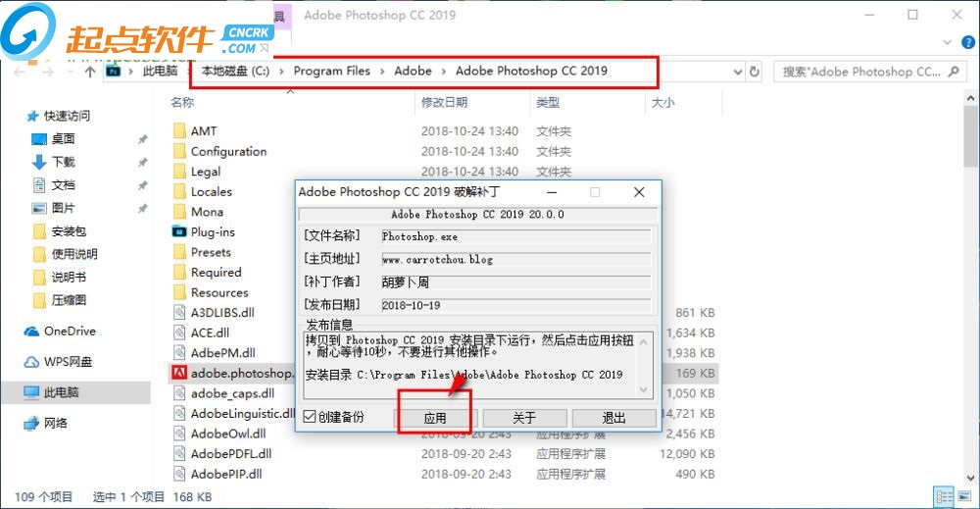Click 此电脑 in address bar path
The width and height of the screenshot is (980, 509).
(x=160, y=71)
